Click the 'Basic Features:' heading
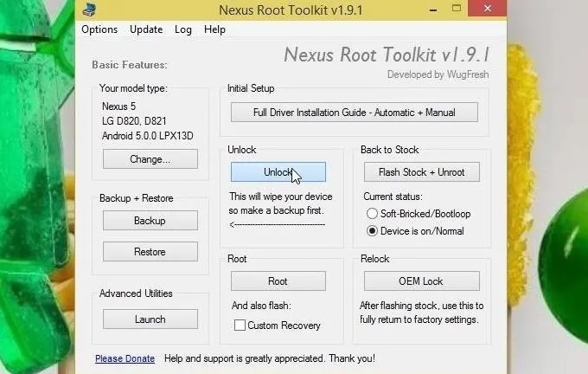Image resolution: width=588 pixels, height=374 pixels. point(130,65)
